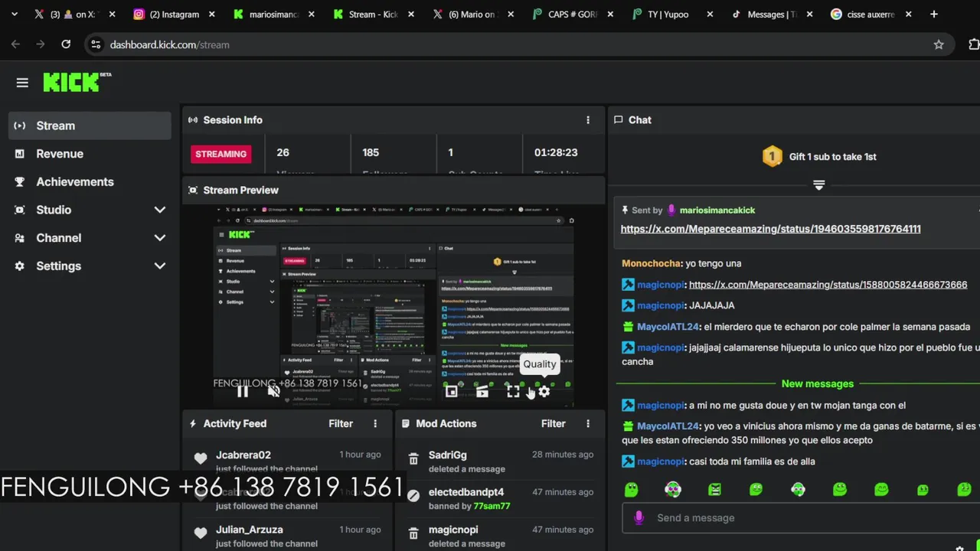Select Jcabrera02 in Activity Feed
The height and width of the screenshot is (551, 980).
tap(243, 455)
